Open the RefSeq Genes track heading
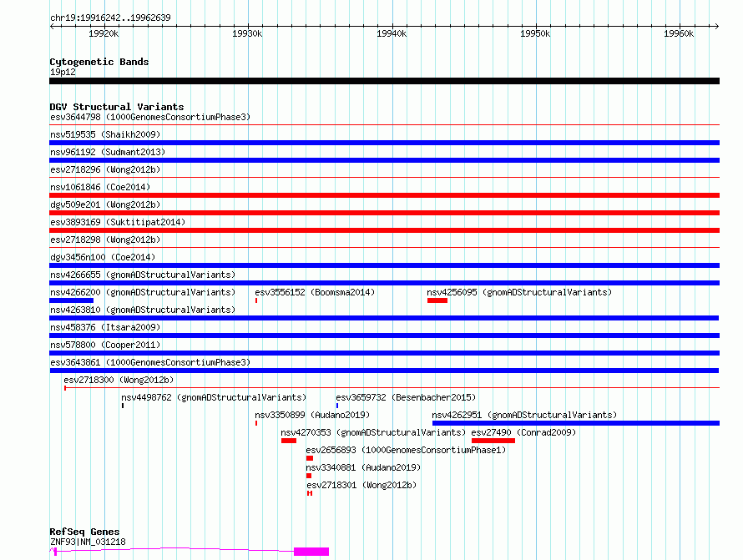 (84, 532)
